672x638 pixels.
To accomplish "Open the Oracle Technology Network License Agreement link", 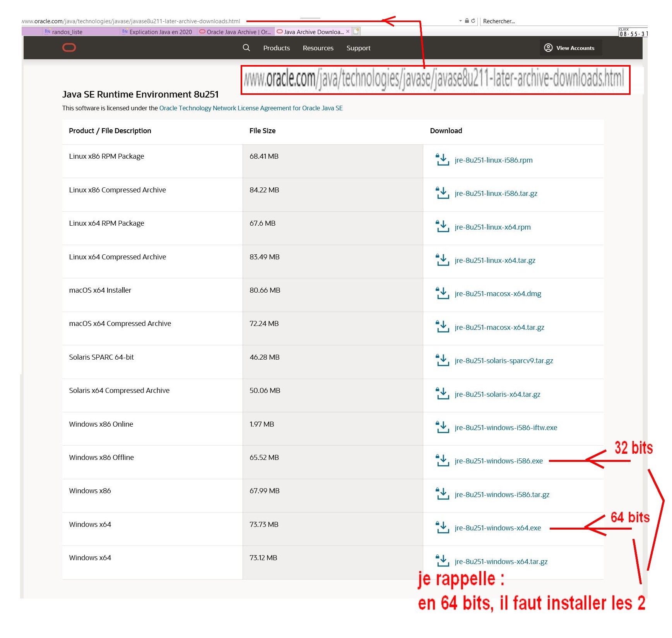I will tap(251, 108).
